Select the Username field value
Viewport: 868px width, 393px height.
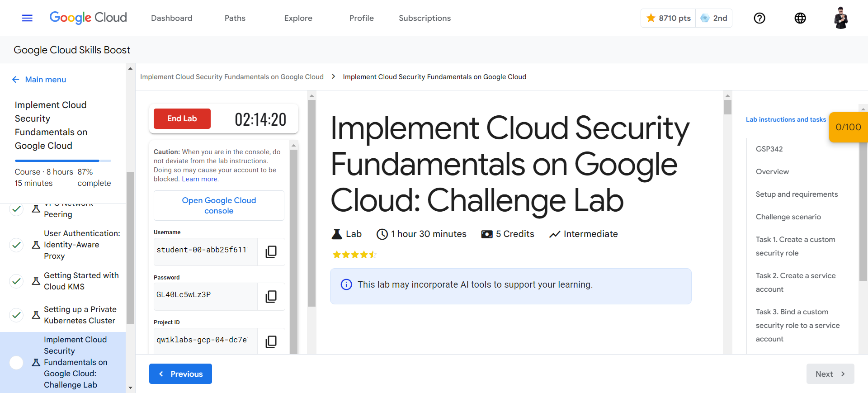click(206, 251)
